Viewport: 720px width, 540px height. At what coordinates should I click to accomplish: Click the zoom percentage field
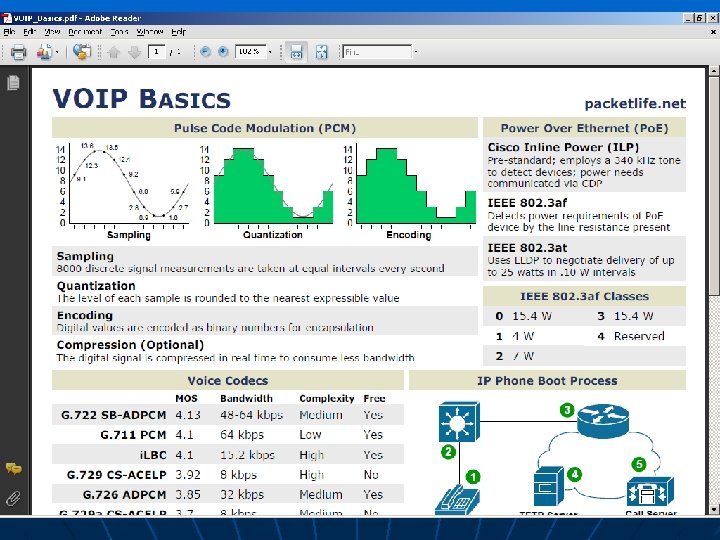coord(250,52)
